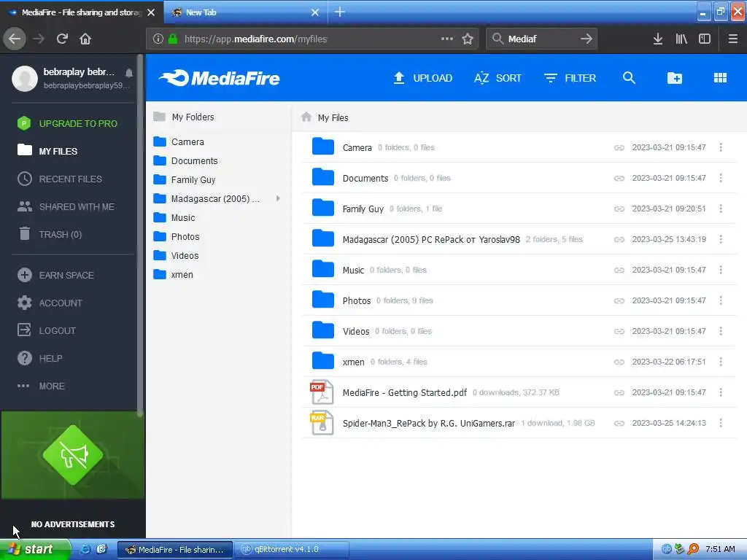Click UPGRADE TO PRO
747x560 pixels.
(x=67, y=123)
